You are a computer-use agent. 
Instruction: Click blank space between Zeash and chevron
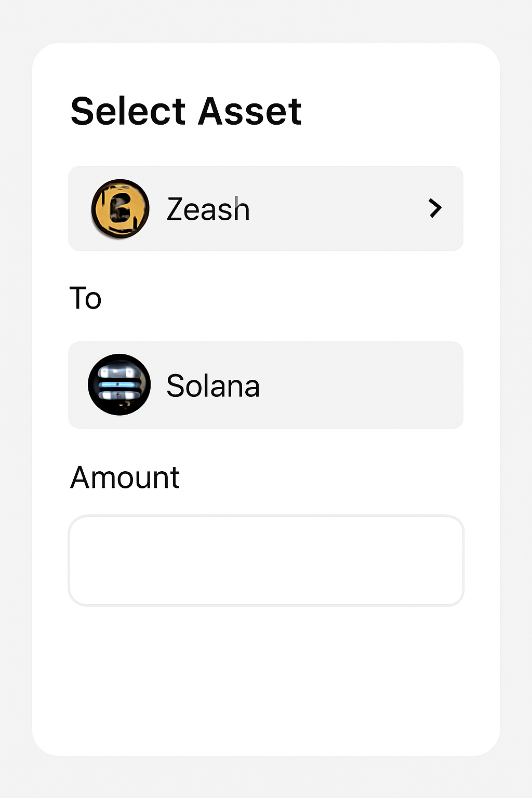coord(338,208)
